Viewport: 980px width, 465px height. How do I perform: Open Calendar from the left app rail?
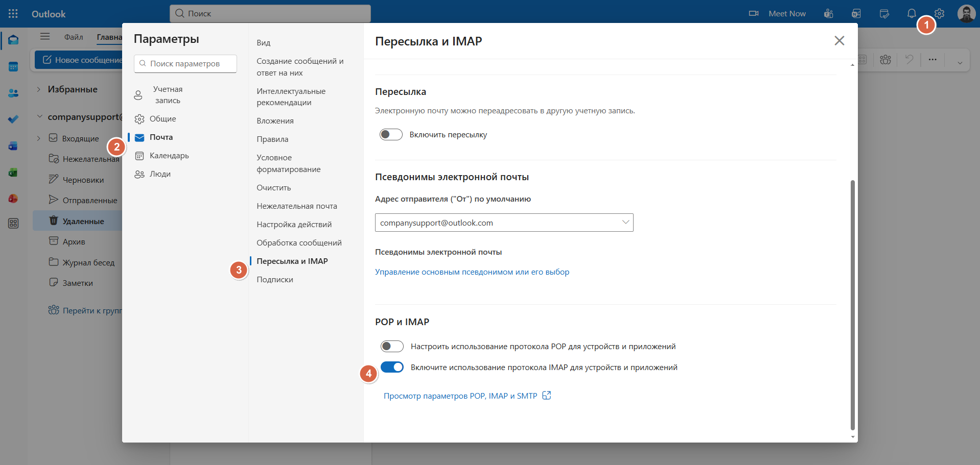click(x=13, y=67)
